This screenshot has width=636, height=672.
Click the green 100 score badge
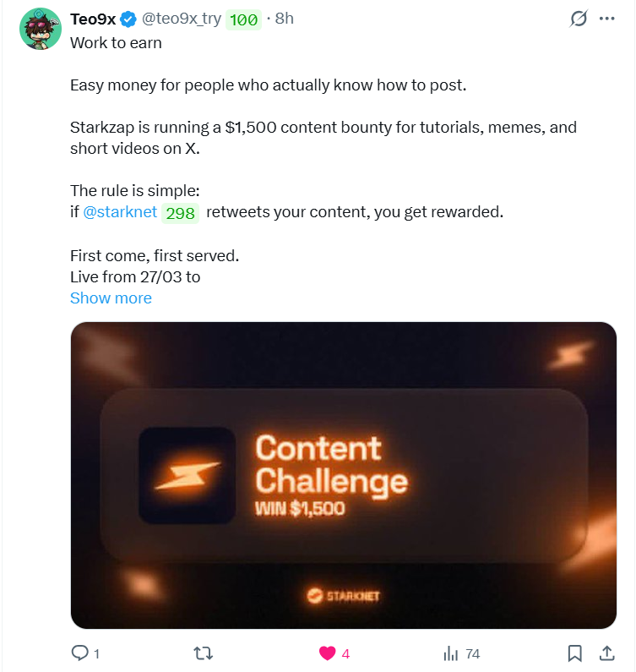click(243, 19)
